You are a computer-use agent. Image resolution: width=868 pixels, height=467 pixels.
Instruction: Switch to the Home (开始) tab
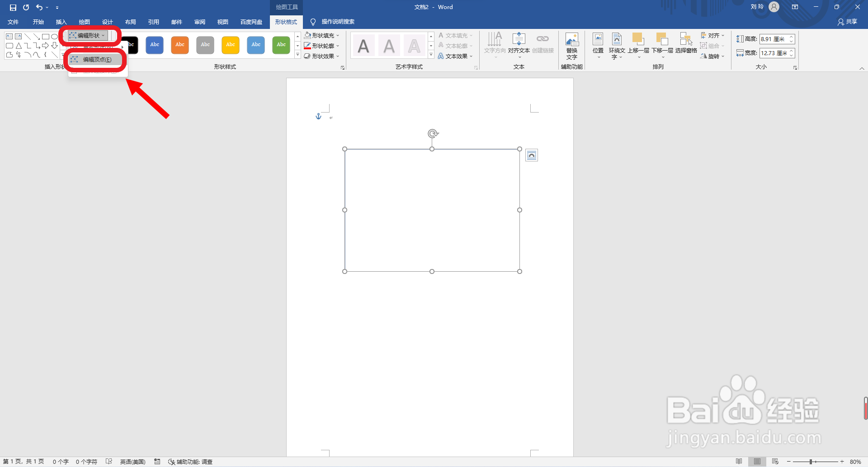(38, 22)
